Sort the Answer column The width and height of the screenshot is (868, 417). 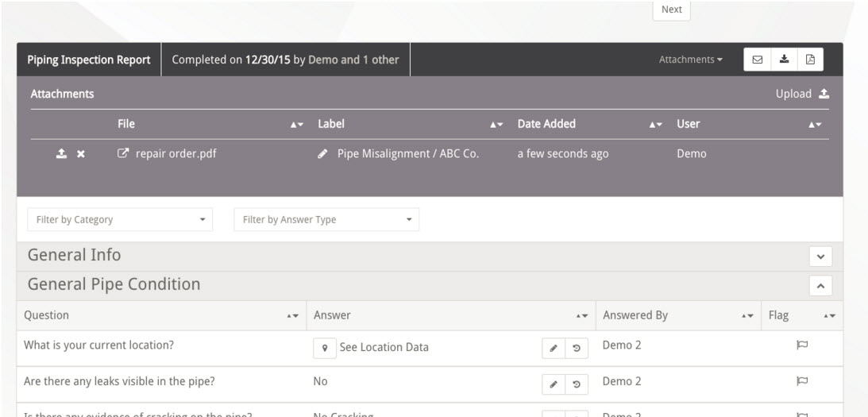pyautogui.click(x=581, y=315)
